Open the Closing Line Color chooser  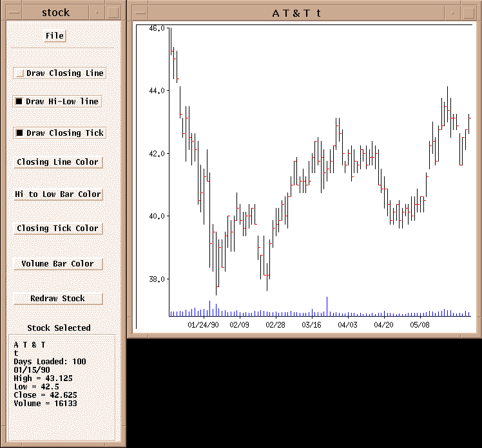pos(58,162)
